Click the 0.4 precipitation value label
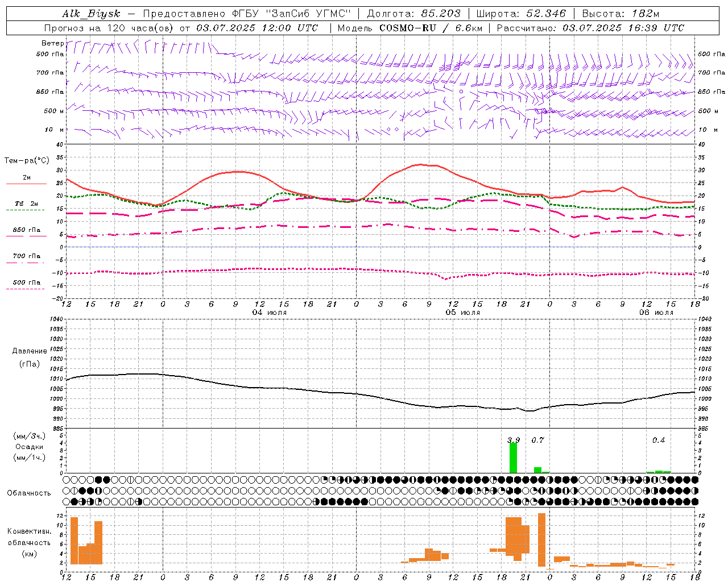The height and width of the screenshot is (582, 728). (659, 440)
